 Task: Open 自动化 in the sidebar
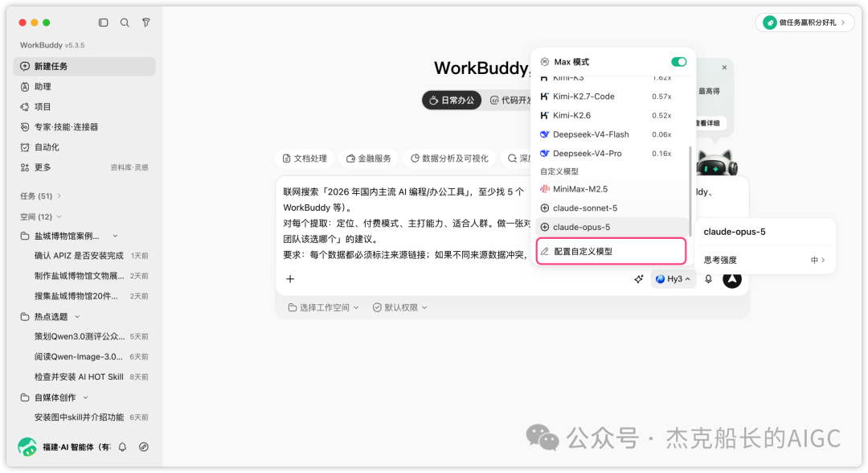pos(84,147)
